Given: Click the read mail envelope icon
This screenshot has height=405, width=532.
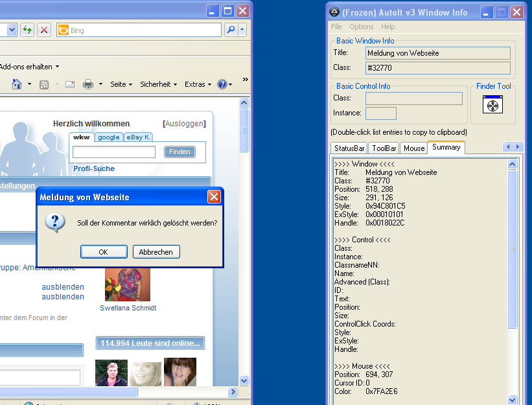Looking at the screenshot, I should tap(70, 84).
